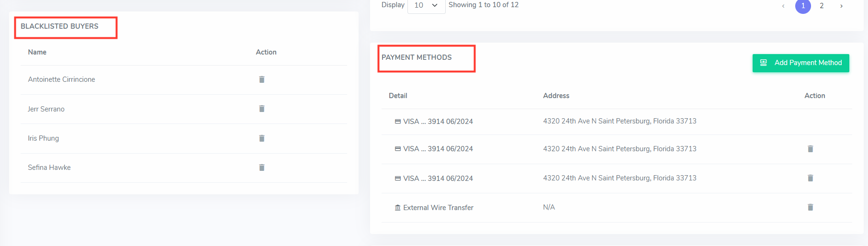
Task: Switch to page 2 of results
Action: [822, 6]
